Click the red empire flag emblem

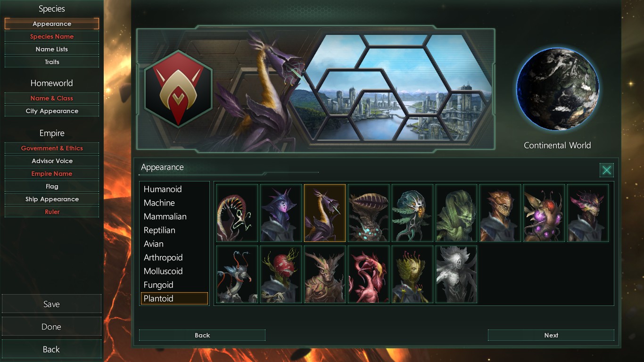pyautogui.click(x=178, y=89)
